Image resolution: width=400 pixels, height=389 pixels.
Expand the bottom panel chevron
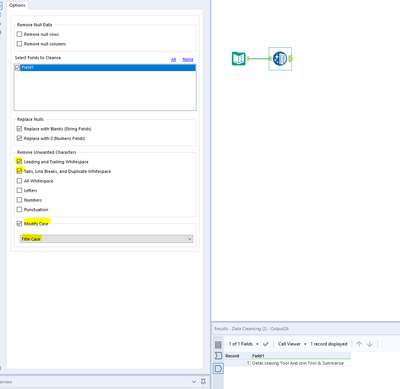(x=194, y=382)
